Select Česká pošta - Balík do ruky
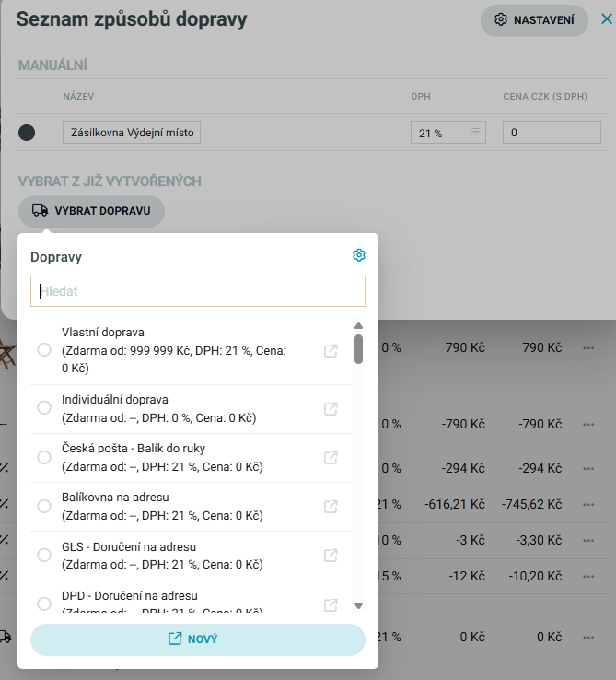616x680 pixels. pos(43,458)
